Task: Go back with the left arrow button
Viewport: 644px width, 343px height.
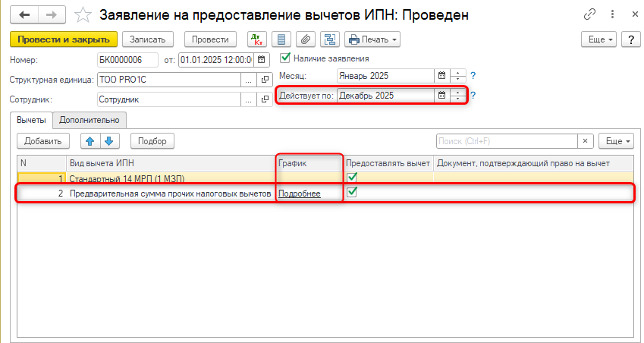Action: 24,15
